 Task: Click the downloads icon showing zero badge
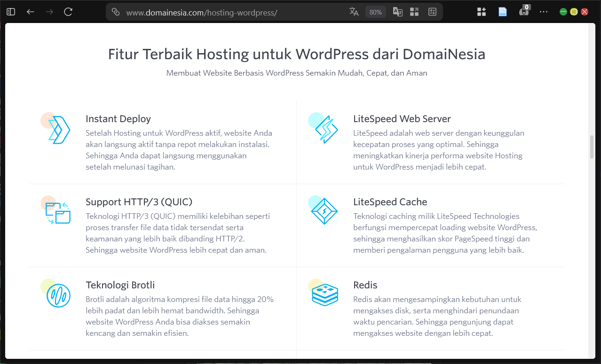tap(523, 12)
